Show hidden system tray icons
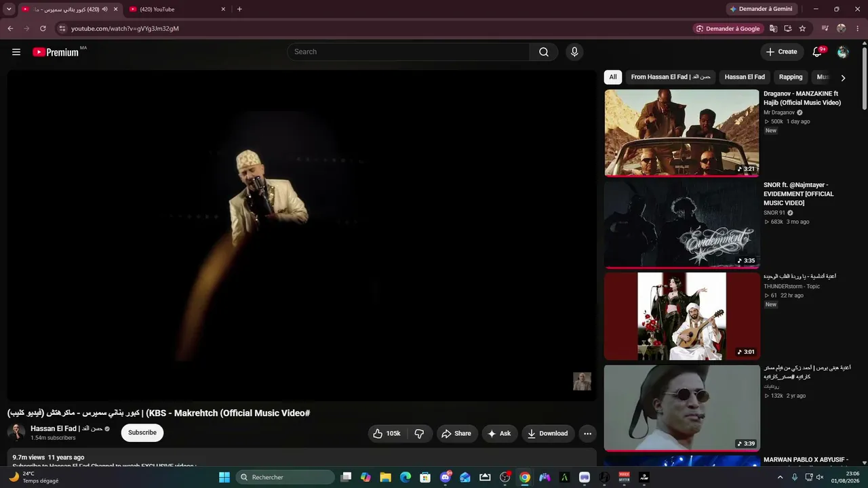The image size is (868, 488). click(x=780, y=477)
